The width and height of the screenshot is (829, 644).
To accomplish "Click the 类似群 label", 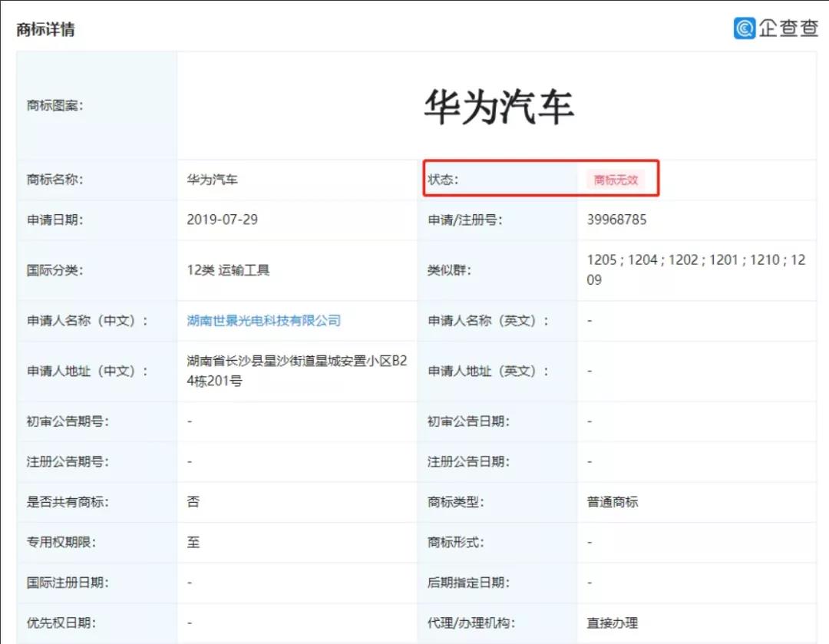I will (x=449, y=270).
